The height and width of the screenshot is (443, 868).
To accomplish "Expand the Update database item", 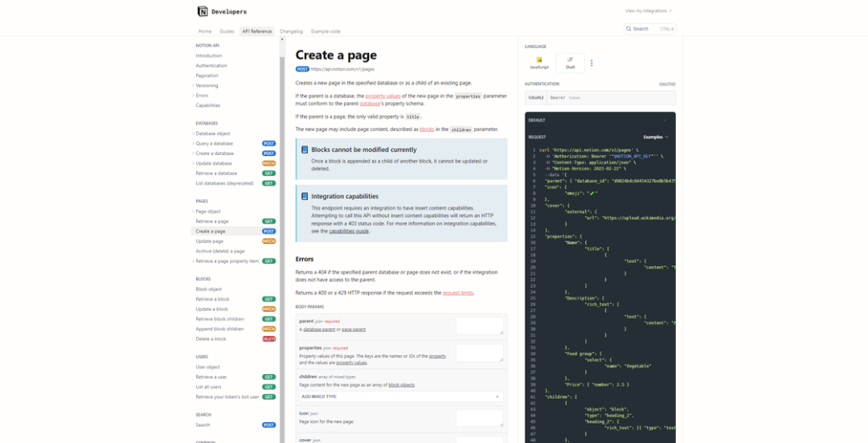I will tap(193, 163).
